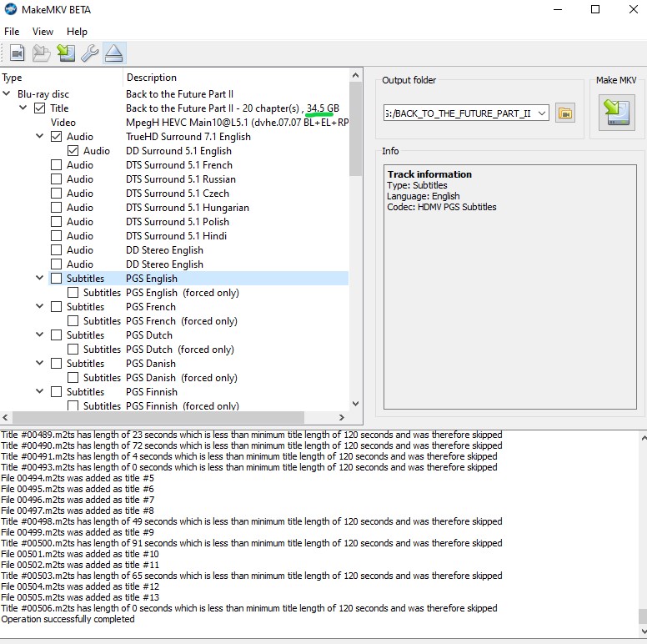This screenshot has height=644, width=647.
Task: Close the MakeMKV window
Action: 634,9
